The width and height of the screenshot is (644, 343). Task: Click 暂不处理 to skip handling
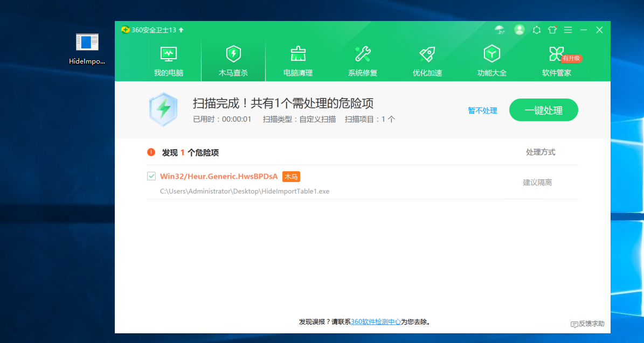482,110
